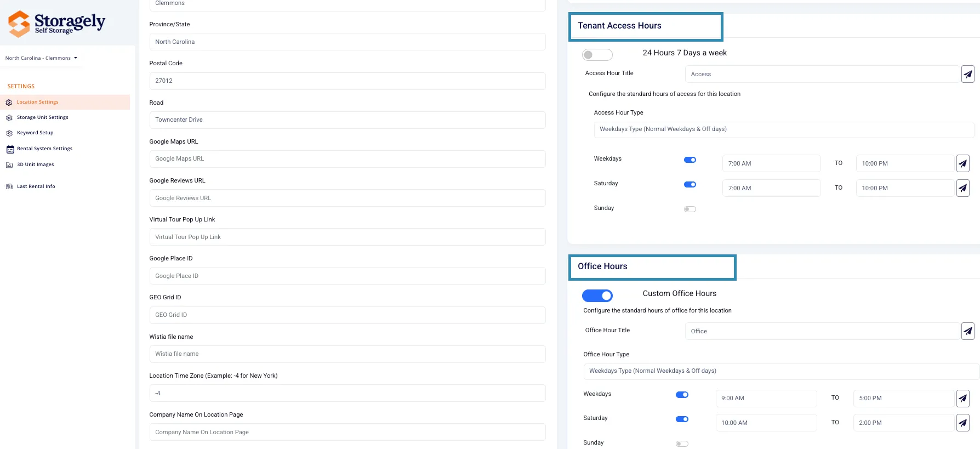Open Weekdays access start time 7:00 AM
The image size is (980, 449).
coord(771,163)
